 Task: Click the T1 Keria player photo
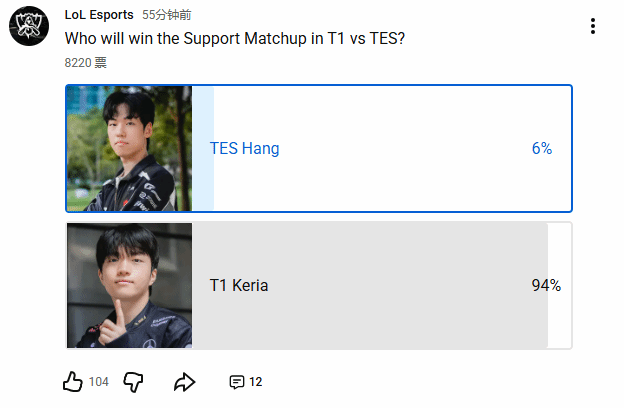[129, 285]
